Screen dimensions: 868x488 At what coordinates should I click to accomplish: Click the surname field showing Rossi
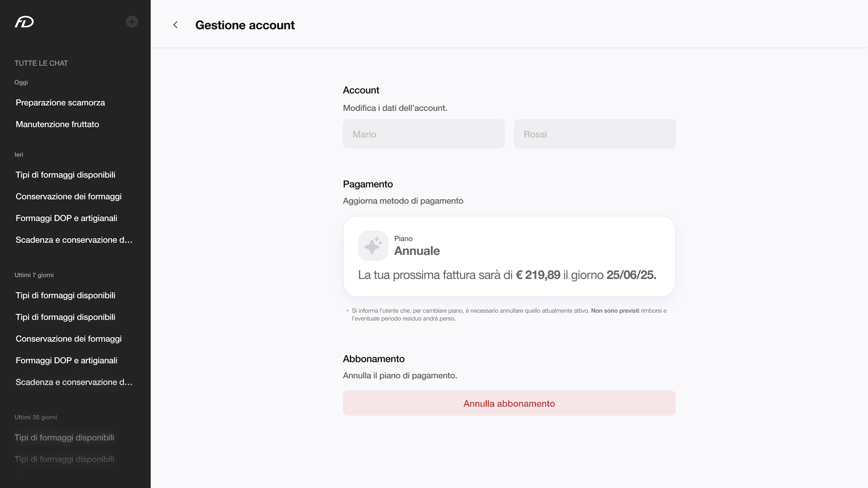(x=594, y=134)
